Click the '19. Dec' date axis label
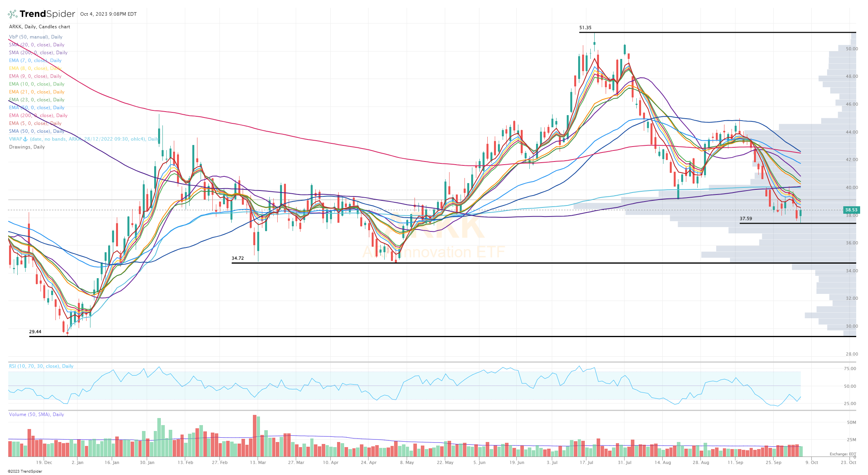This screenshot has width=868, height=475. coord(44,463)
